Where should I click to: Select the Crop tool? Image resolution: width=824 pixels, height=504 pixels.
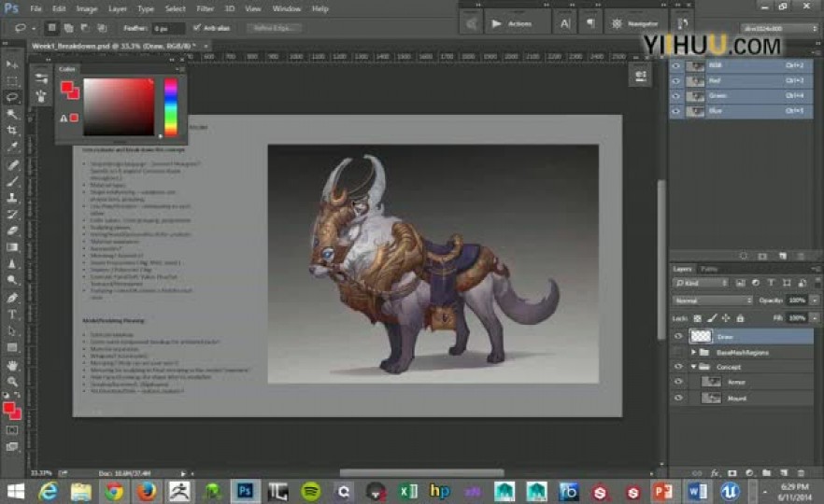tap(11, 131)
